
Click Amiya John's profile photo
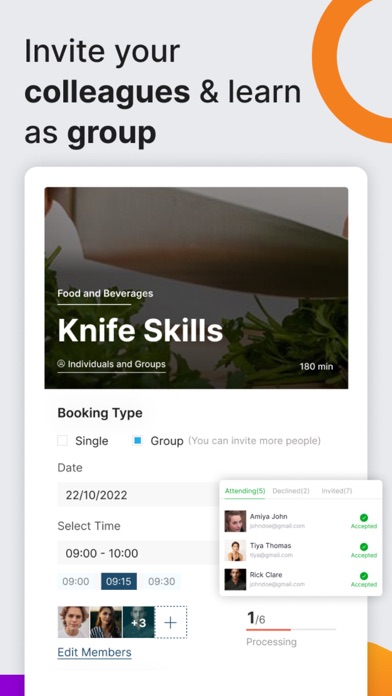tap(235, 521)
